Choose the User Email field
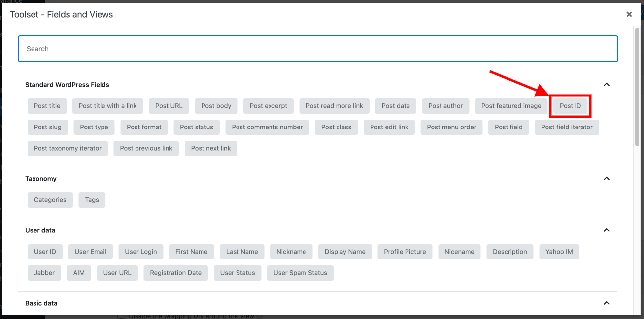Image resolution: width=644 pixels, height=319 pixels. [91, 252]
